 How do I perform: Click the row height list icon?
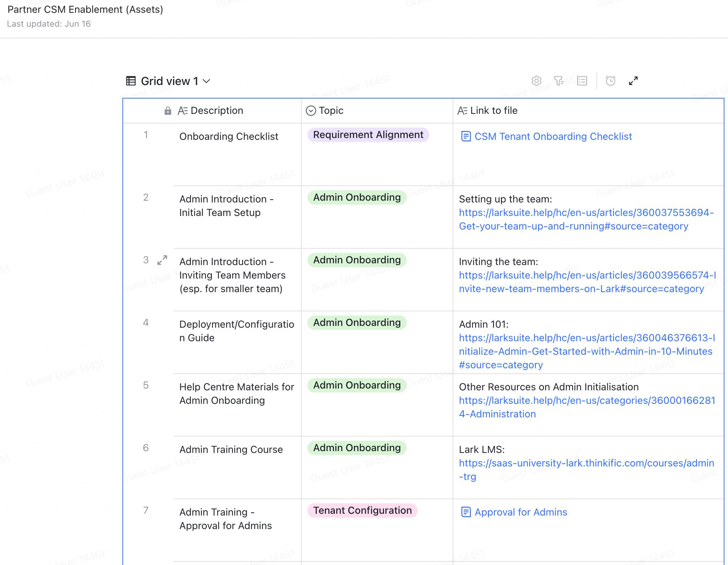582,81
